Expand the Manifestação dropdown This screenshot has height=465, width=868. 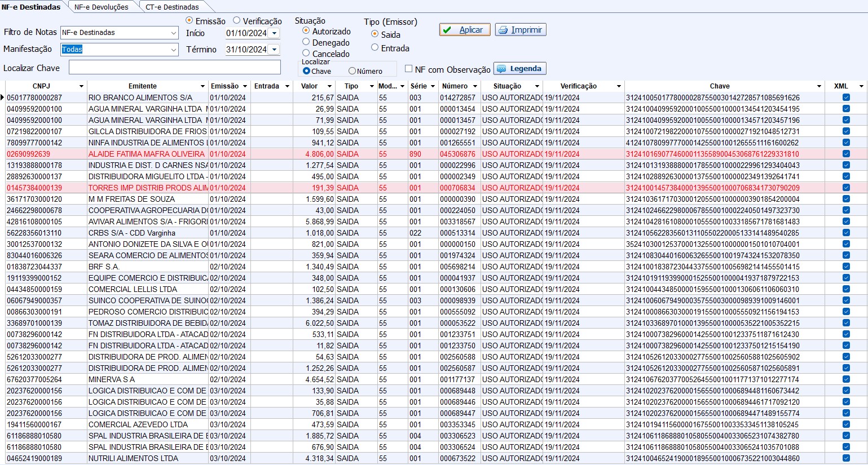pyautogui.click(x=173, y=50)
